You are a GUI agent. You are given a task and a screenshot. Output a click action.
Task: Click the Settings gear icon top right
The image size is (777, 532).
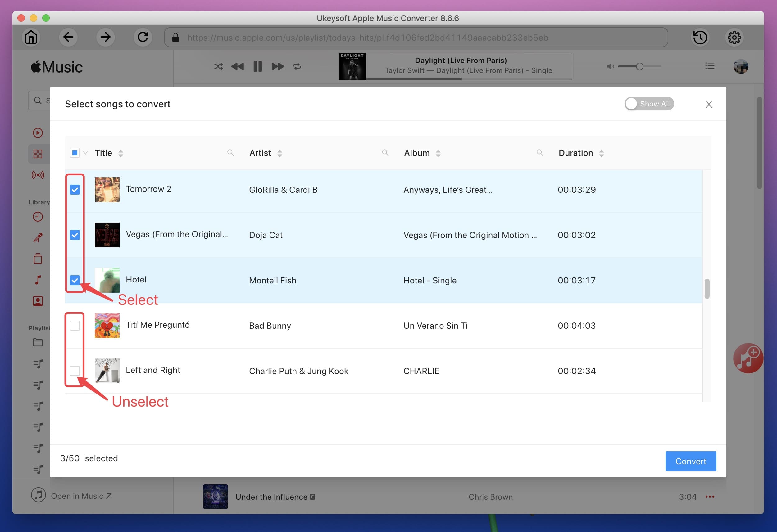tap(735, 37)
